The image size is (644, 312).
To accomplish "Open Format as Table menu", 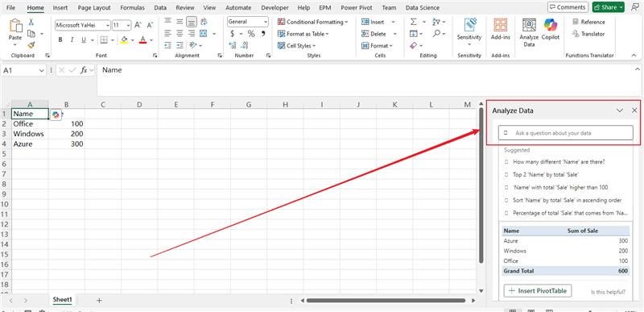I will (303, 34).
